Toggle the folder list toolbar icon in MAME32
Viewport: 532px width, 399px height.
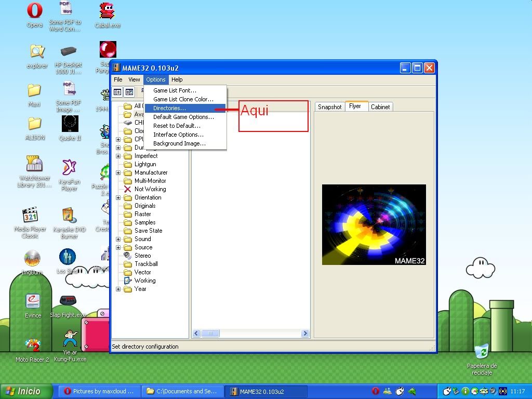[x=117, y=92]
